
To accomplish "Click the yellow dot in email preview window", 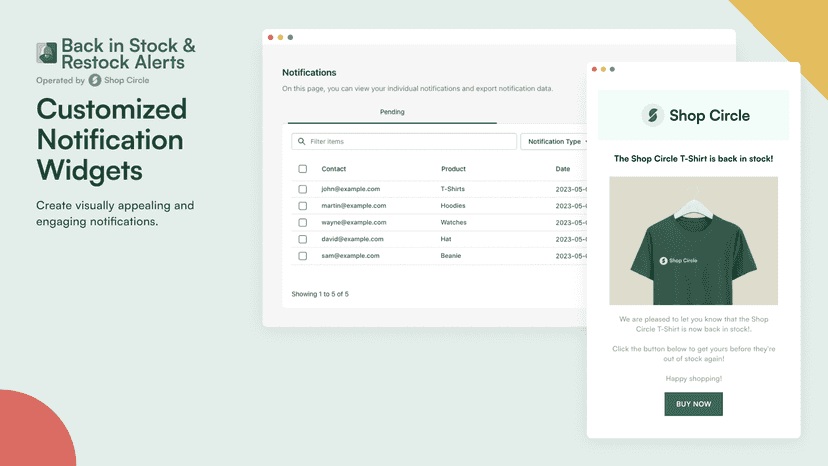I will pyautogui.click(x=604, y=69).
